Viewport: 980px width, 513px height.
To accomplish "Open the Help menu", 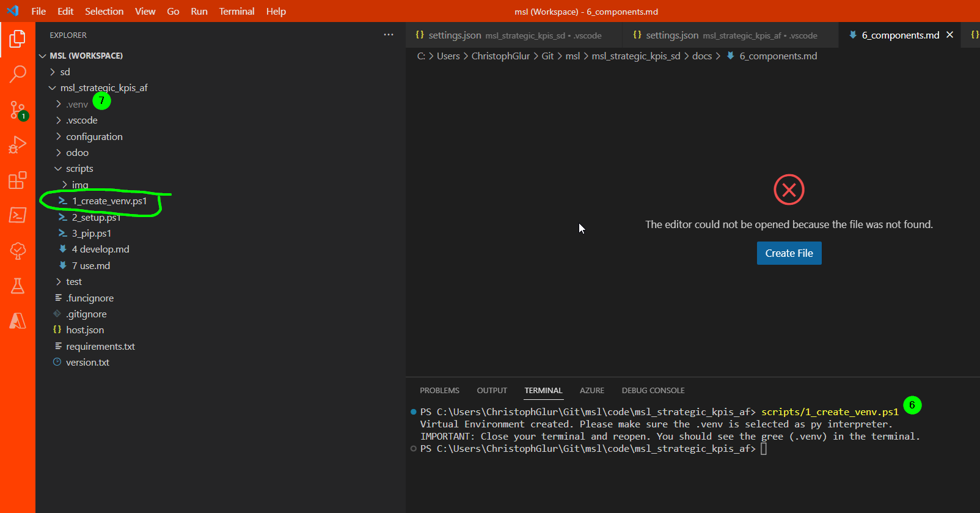I will coord(276,11).
